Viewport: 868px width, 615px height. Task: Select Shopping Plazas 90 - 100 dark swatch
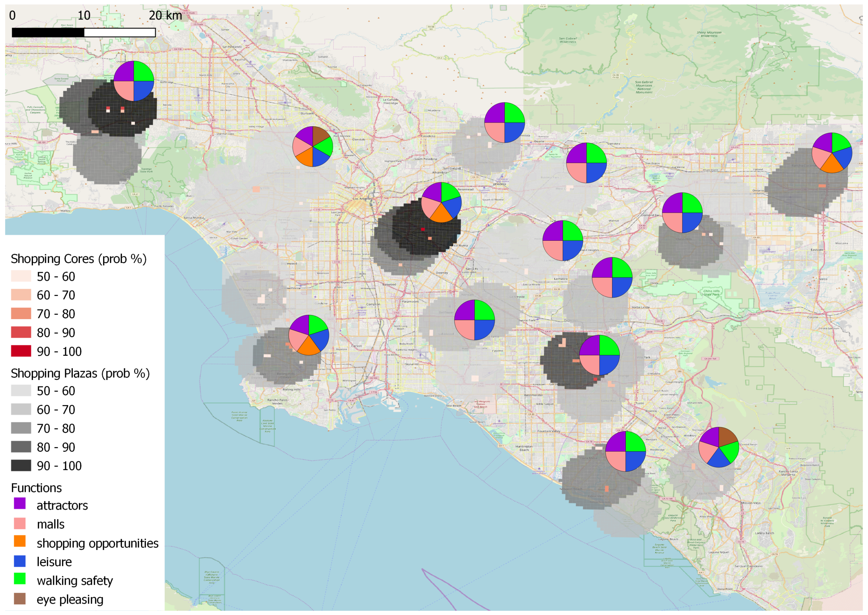(x=21, y=465)
